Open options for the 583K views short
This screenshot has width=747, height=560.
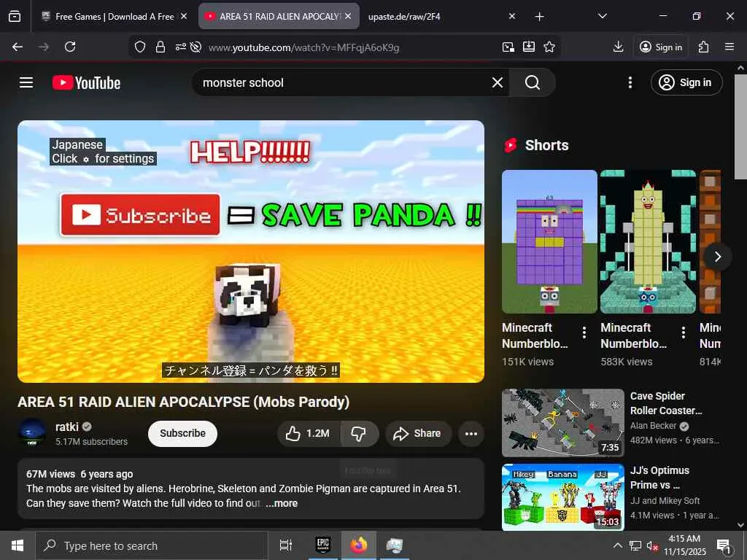[x=683, y=332]
